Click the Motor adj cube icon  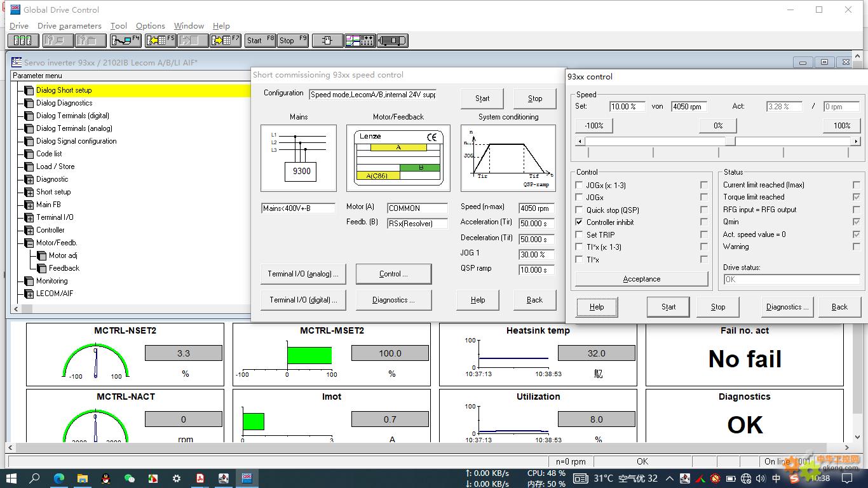click(x=42, y=255)
